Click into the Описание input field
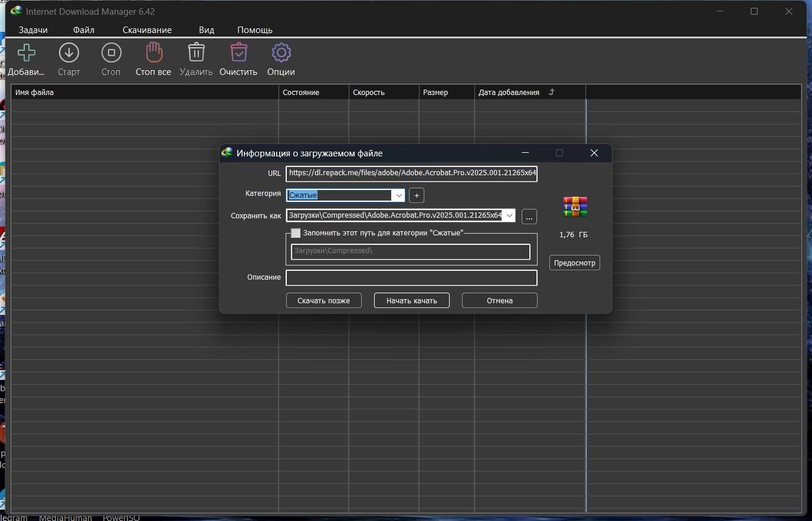812x521 pixels. [412, 277]
